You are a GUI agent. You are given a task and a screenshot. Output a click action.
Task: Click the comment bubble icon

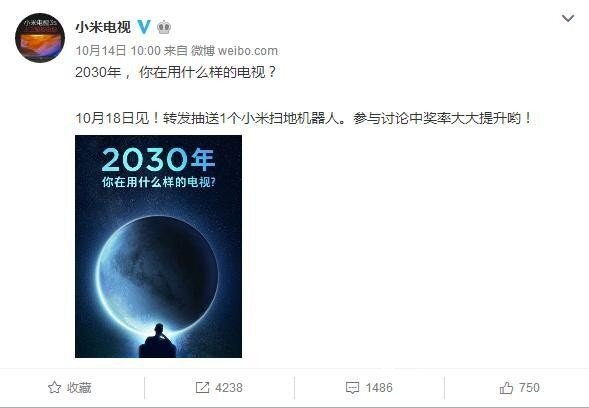(x=352, y=388)
